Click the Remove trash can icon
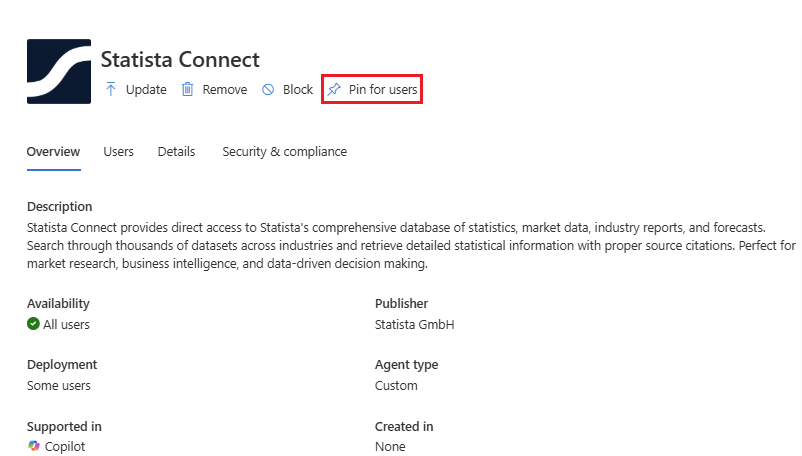The width and height of the screenshot is (802, 456). coord(187,89)
